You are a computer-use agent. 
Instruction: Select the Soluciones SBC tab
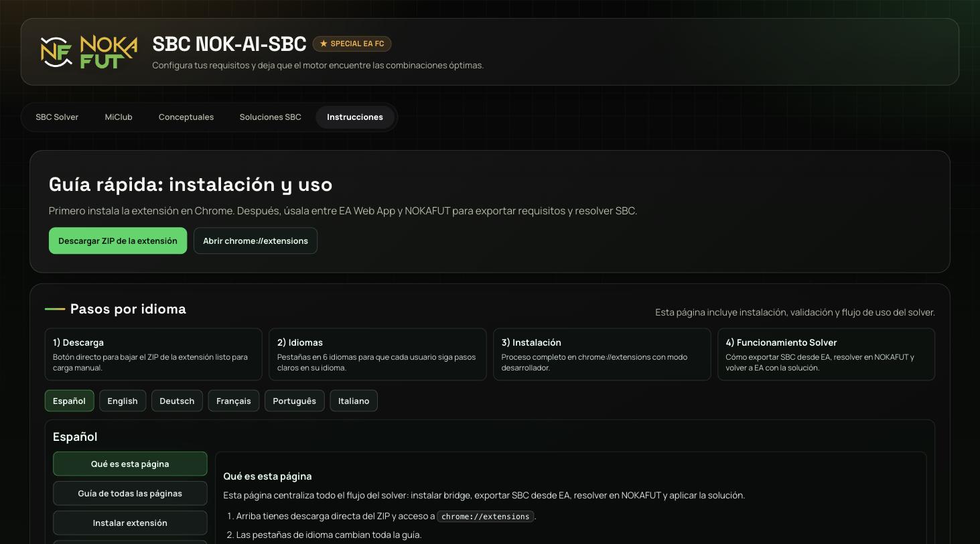[x=270, y=117]
